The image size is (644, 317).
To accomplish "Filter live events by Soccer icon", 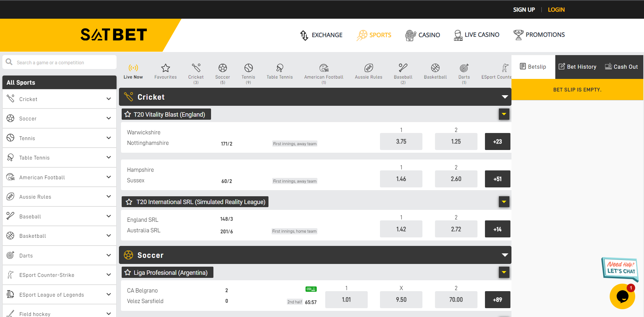I will tap(223, 68).
